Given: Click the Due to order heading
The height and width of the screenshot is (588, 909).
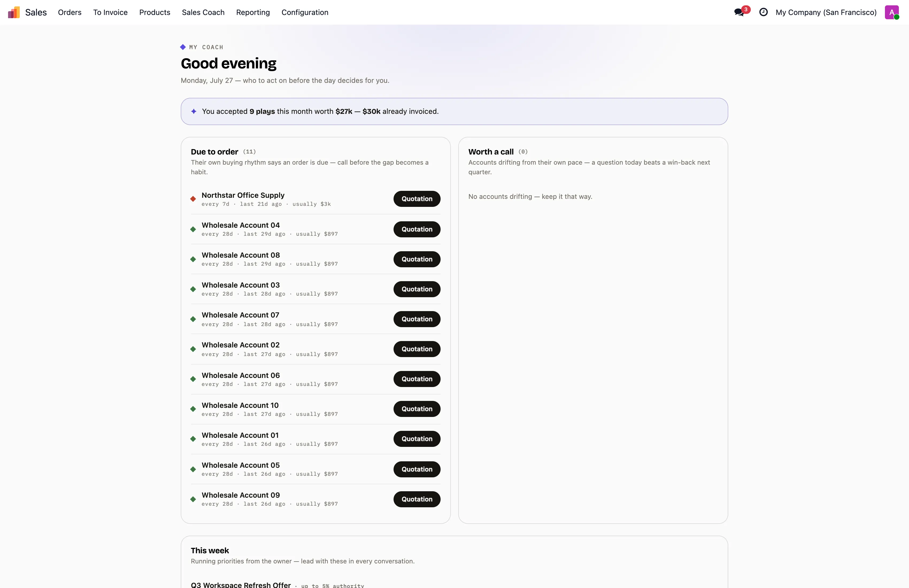Looking at the screenshot, I should click(x=215, y=152).
